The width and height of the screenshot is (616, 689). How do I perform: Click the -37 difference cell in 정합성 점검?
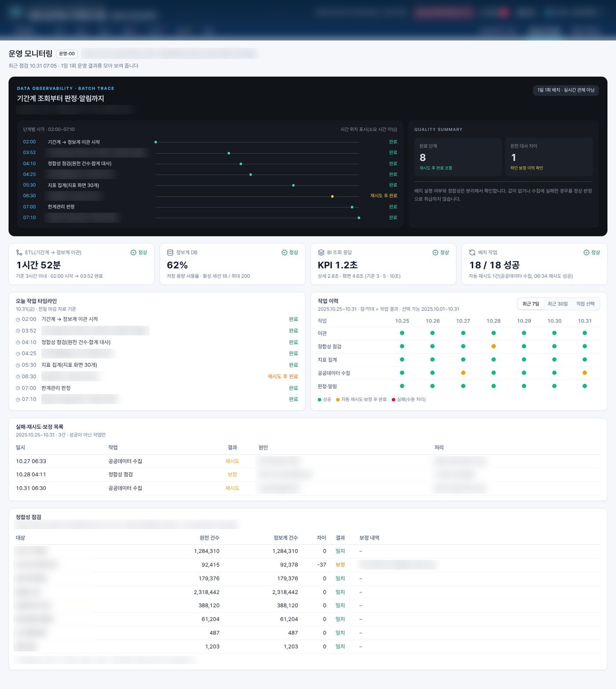tap(322, 565)
